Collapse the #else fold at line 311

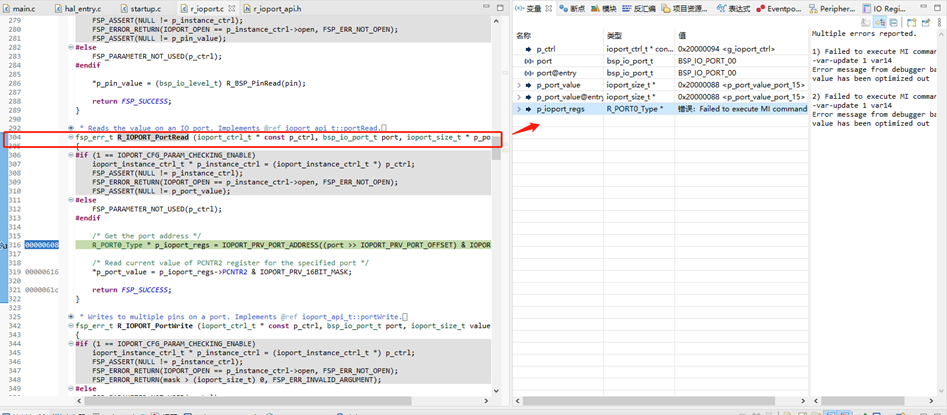[x=71, y=200]
